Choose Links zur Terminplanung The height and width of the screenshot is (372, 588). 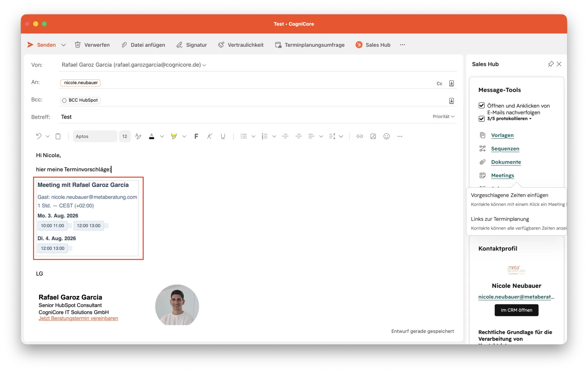point(500,219)
